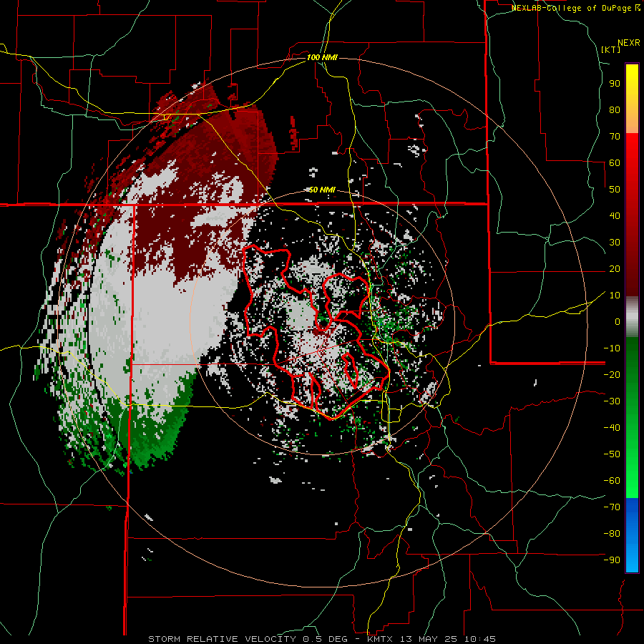Click the 50 value on the color scale
The image size is (644, 644).
click(x=615, y=190)
